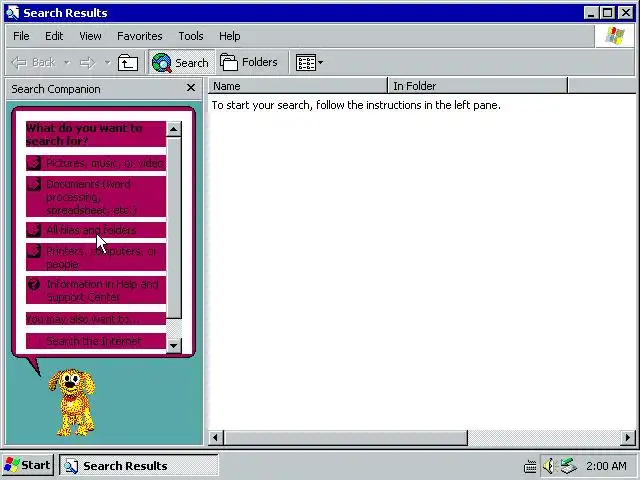This screenshot has height=480, width=640.
Task: Click the Windows flag logo throbber
Action: tap(615, 36)
